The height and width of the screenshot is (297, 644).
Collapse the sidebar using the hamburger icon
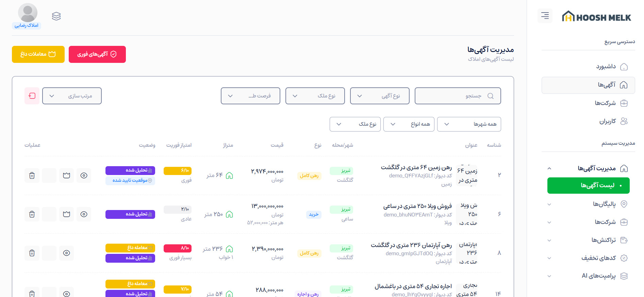coord(545,16)
